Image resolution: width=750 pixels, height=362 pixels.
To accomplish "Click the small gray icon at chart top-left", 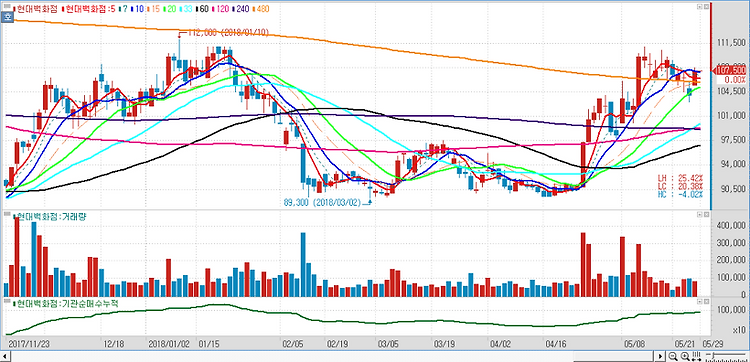I will 7,6.
